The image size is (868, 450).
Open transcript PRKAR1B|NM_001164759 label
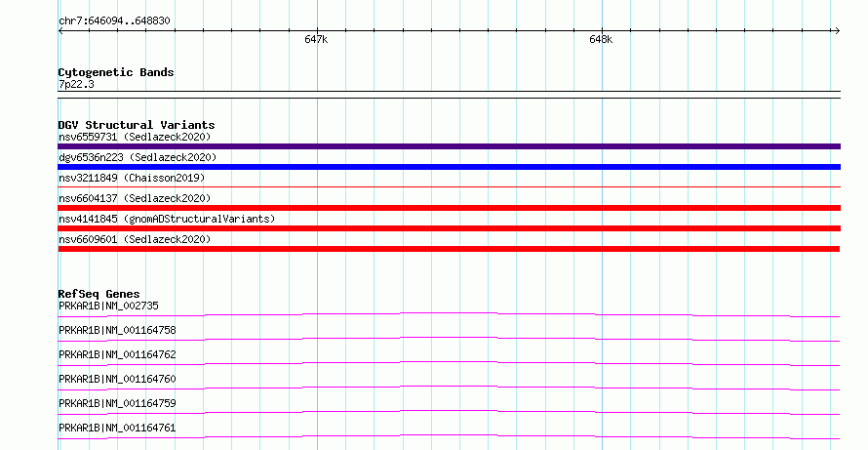pos(117,403)
